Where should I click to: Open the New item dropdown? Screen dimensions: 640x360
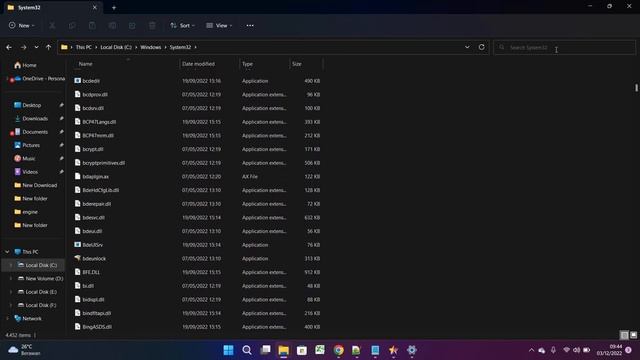pos(22,25)
